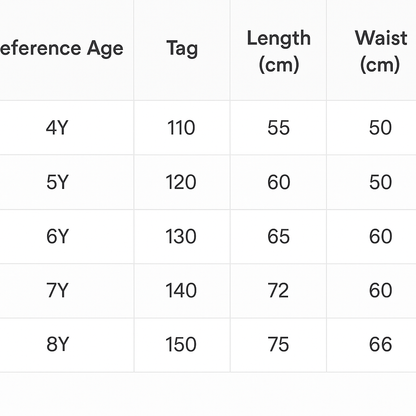
Task: Click the tag value 130
Action: [181, 237]
